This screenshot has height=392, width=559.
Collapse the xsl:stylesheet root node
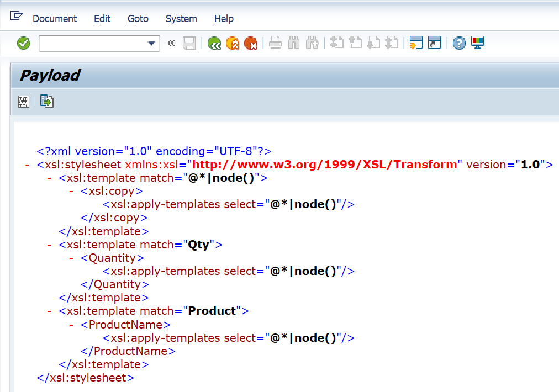click(27, 165)
